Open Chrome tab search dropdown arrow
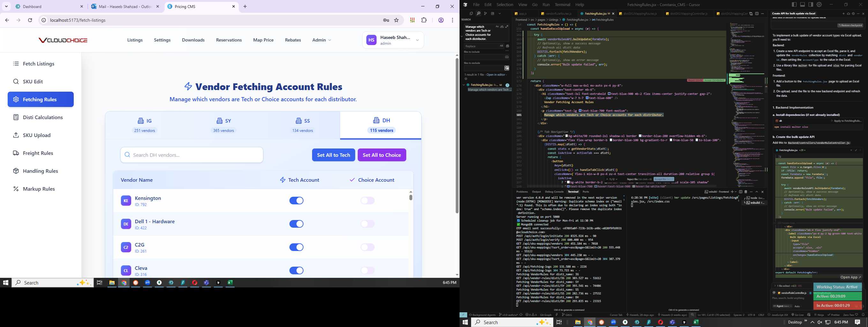868x327 pixels. (x=6, y=6)
